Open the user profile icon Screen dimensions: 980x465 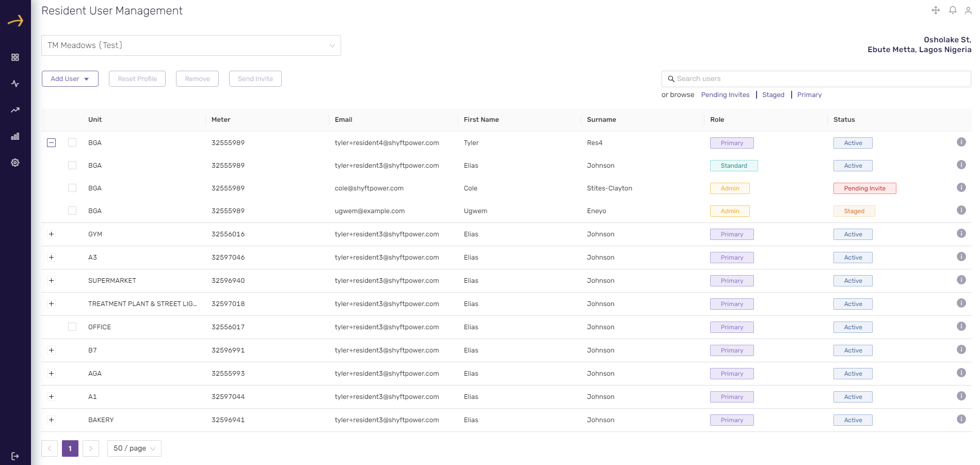[x=968, y=10]
